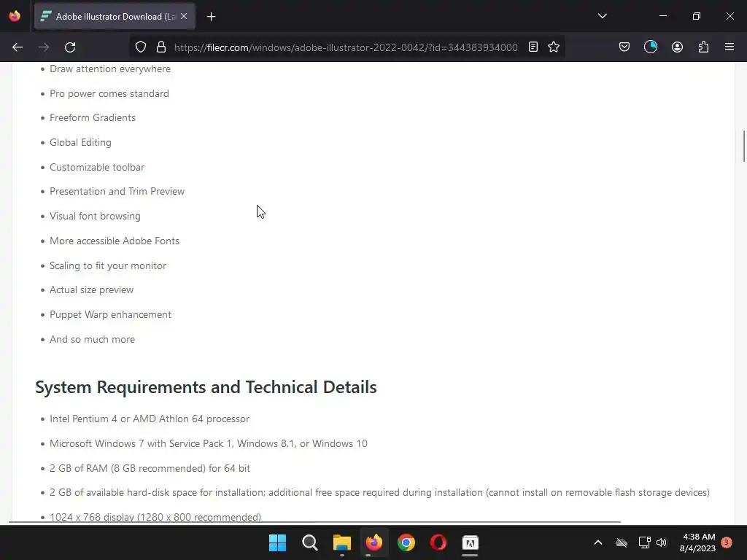747x560 pixels.
Task: Show hidden system tray icons chevron
Action: 598,542
